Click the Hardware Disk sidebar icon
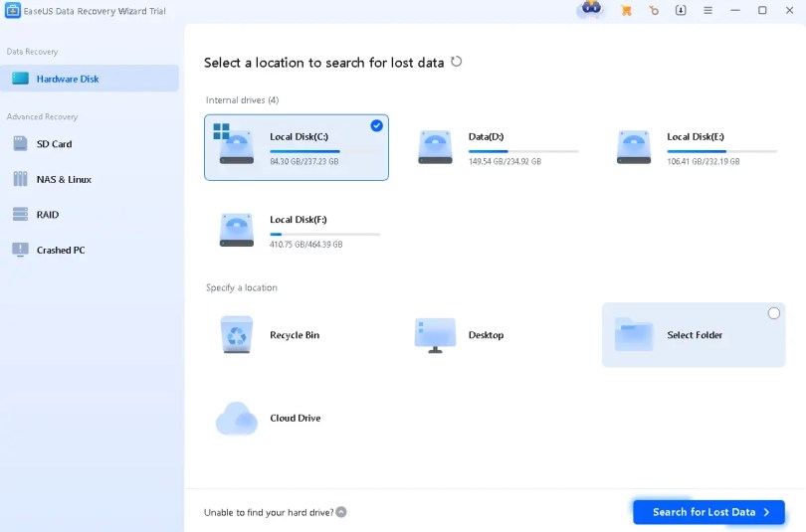This screenshot has height=532, width=806. 20,78
